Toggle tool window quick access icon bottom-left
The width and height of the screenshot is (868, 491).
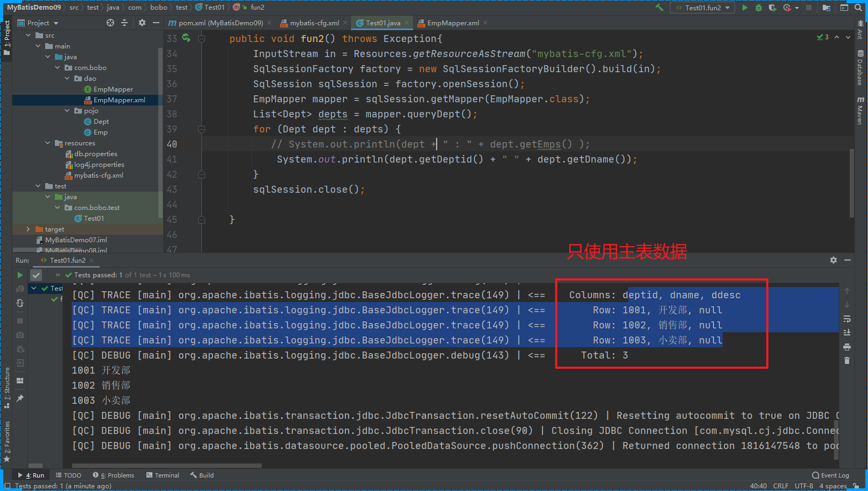[7, 486]
